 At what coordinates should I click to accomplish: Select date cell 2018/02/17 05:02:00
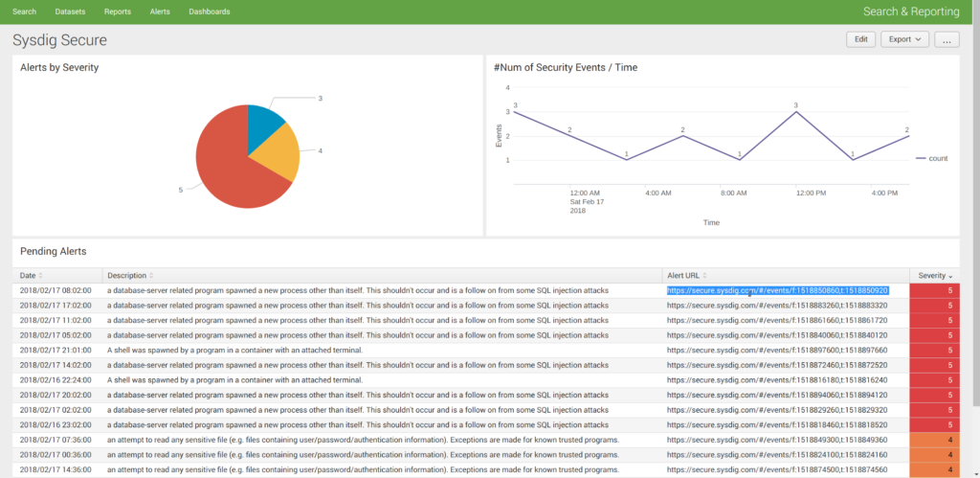coord(55,335)
